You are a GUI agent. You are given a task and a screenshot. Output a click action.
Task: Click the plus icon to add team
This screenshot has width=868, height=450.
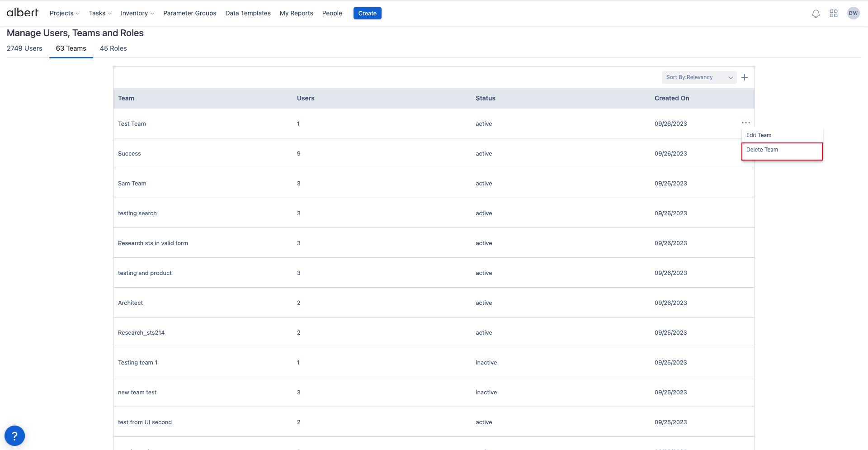point(745,77)
